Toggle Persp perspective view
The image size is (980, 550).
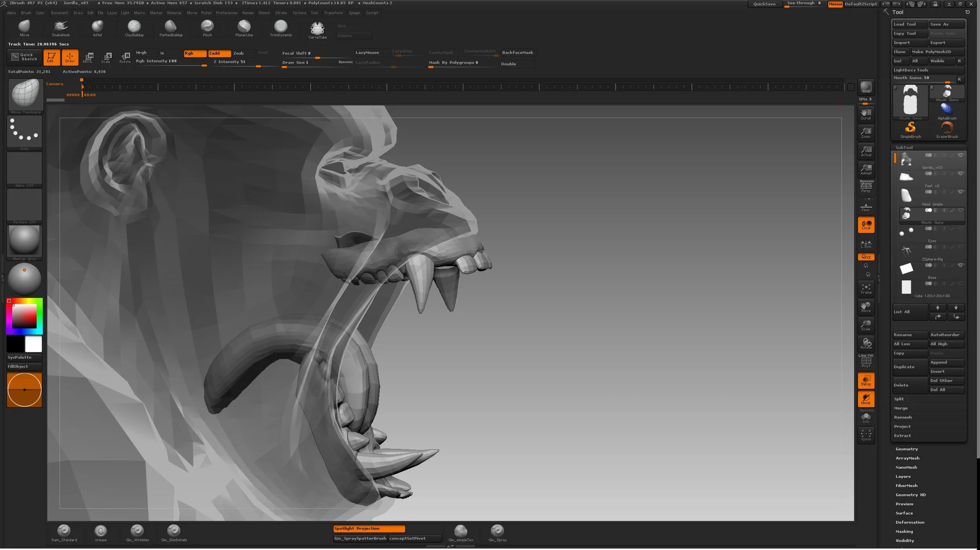coord(866,186)
